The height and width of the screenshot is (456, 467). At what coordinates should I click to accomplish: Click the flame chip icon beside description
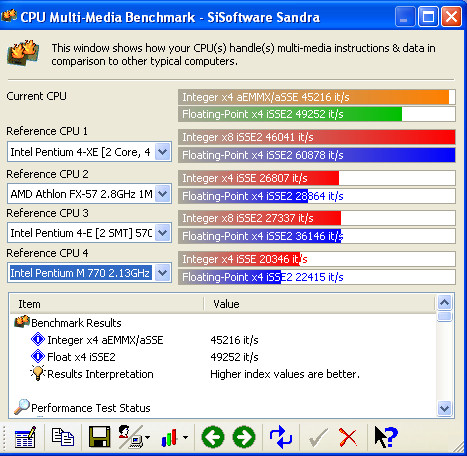(x=23, y=53)
